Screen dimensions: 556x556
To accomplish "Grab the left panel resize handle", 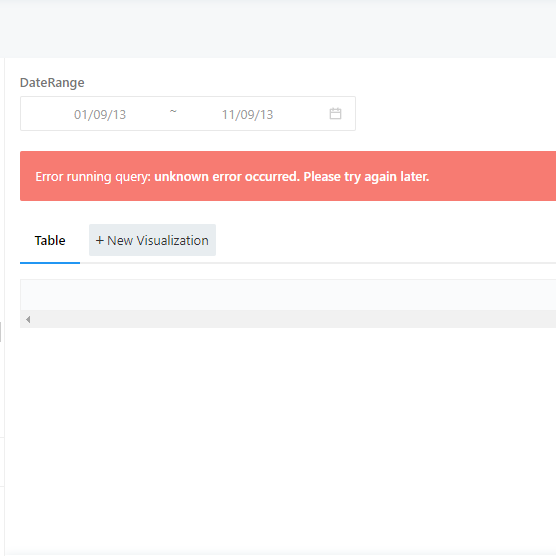I will [1, 332].
